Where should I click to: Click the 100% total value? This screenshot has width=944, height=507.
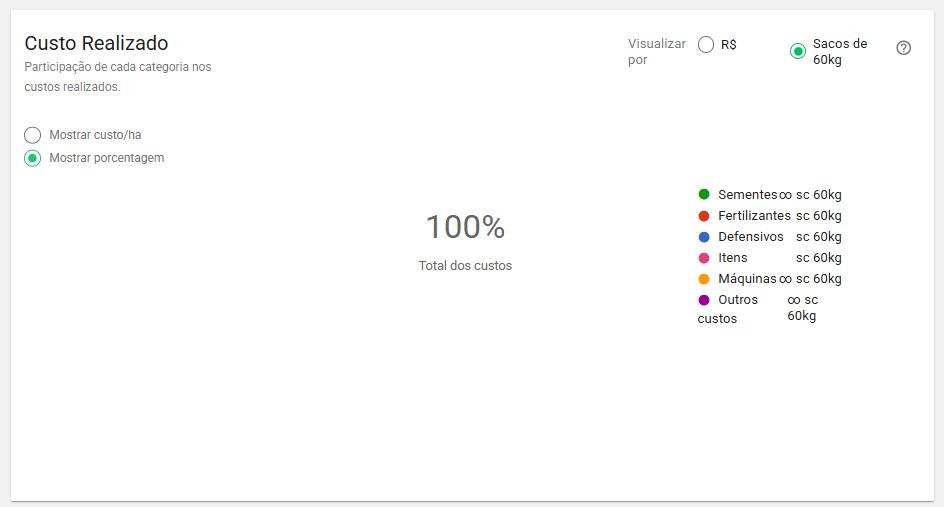coord(465,227)
